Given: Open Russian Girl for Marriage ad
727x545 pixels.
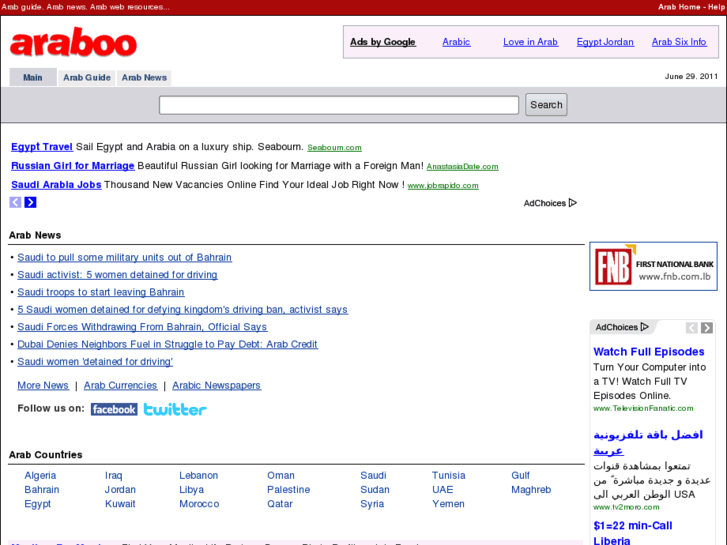Looking at the screenshot, I should click(x=73, y=166).
